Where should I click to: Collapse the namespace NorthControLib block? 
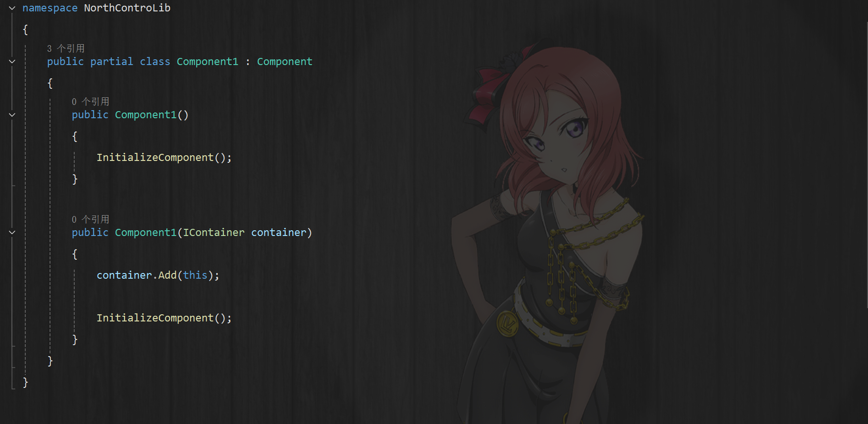click(x=12, y=8)
